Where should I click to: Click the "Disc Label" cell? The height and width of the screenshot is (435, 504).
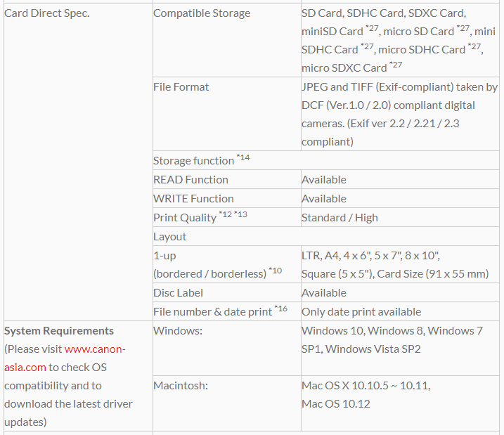point(179,293)
